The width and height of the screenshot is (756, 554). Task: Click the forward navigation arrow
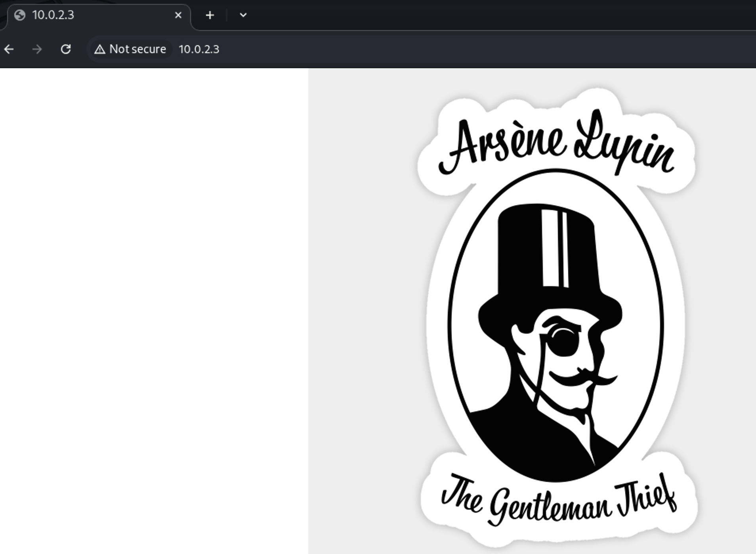point(37,49)
